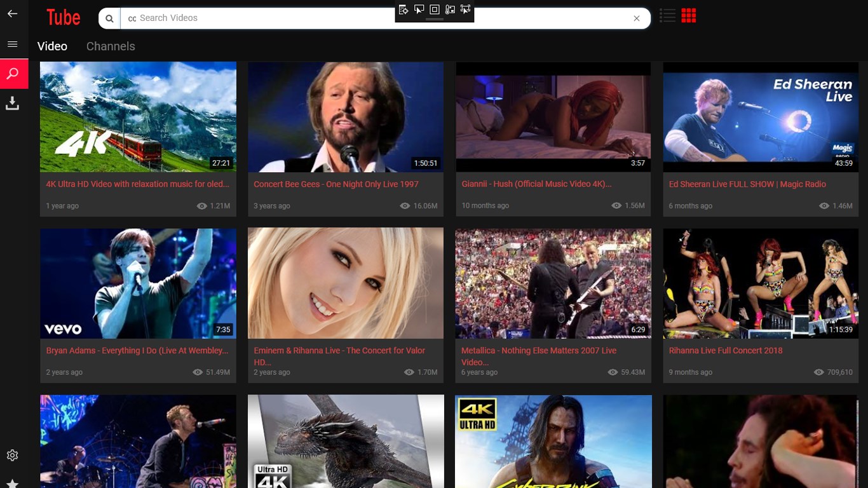Screen dimensions: 868x488
Task: Click the views eye icon on Bee Gees card
Action: pyautogui.click(x=405, y=206)
